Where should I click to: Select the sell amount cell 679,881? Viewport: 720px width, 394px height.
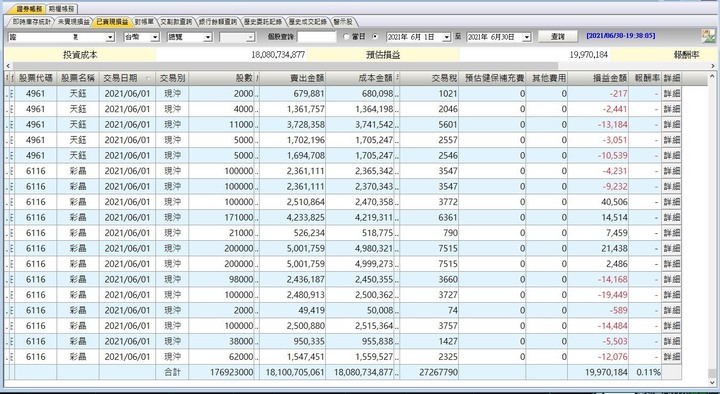[293, 94]
